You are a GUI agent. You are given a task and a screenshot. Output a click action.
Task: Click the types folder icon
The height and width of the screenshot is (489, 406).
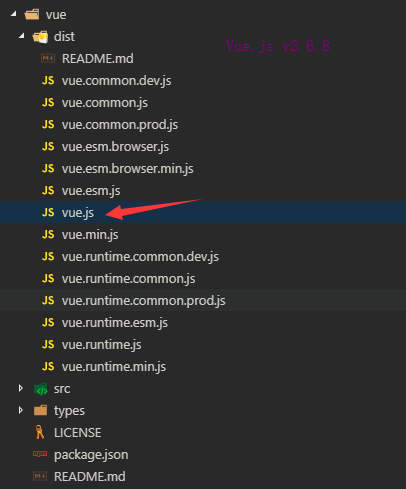pos(40,410)
